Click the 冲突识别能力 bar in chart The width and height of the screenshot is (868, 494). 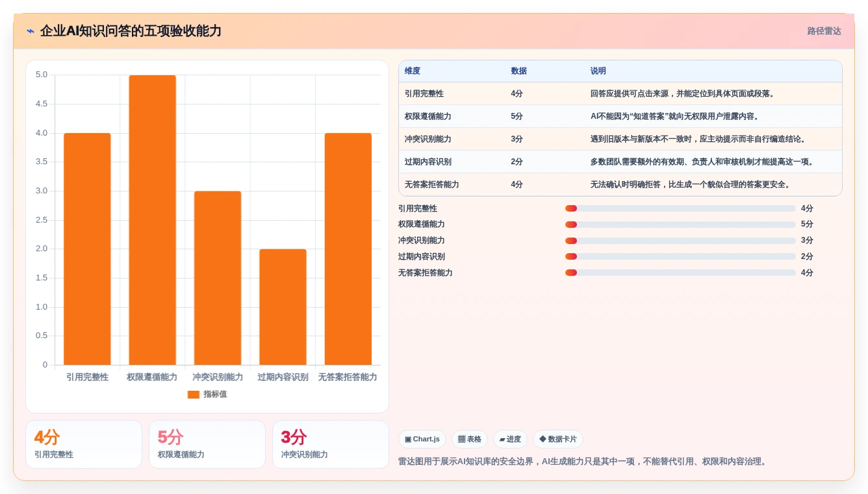click(x=218, y=278)
